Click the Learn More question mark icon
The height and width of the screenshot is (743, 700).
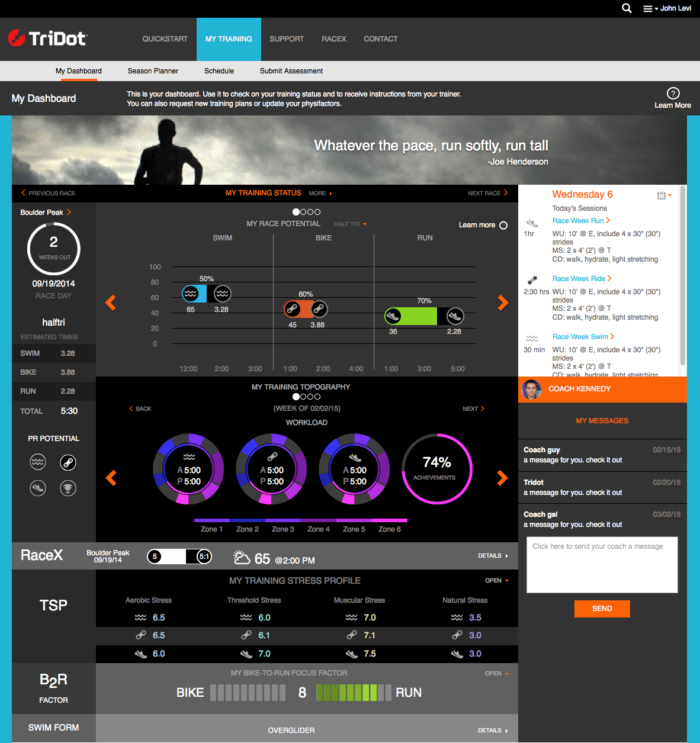tap(673, 93)
